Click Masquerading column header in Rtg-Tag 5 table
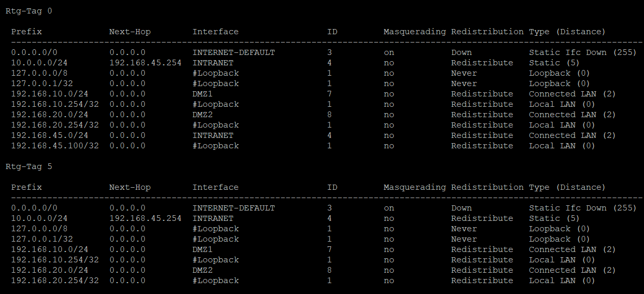Image resolution: width=644 pixels, height=294 pixels. pyautogui.click(x=414, y=187)
